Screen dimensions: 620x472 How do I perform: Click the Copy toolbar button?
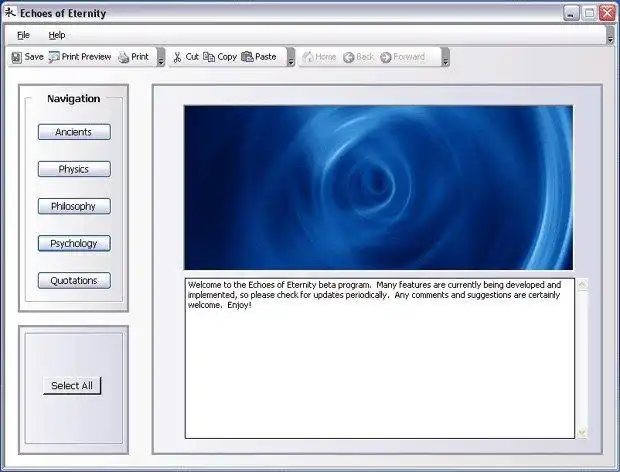coord(220,57)
